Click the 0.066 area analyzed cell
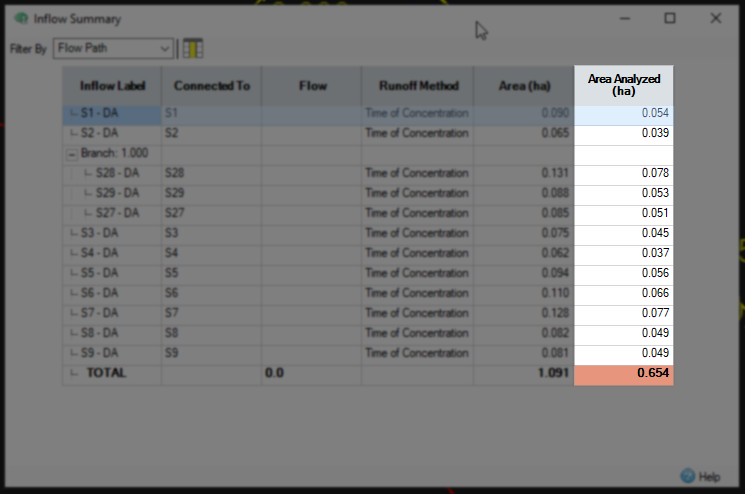The image size is (745, 494). click(624, 293)
